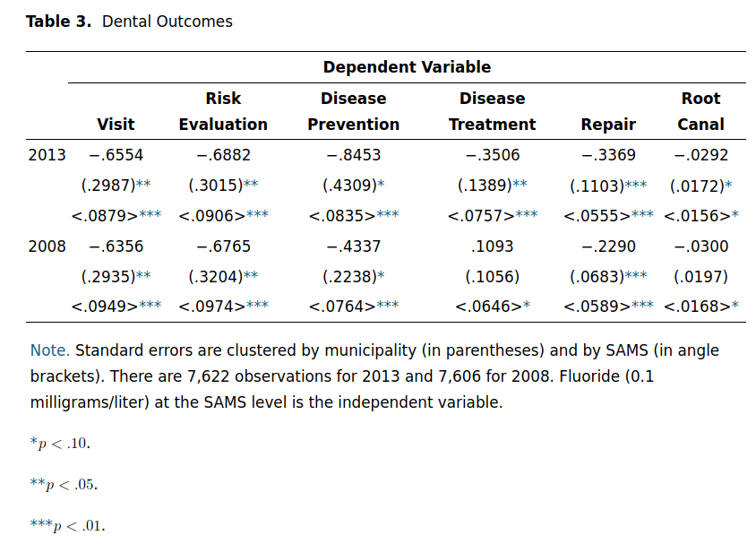The height and width of the screenshot is (544, 756).
Task: Click the Root Canal column header
Action: [701, 111]
